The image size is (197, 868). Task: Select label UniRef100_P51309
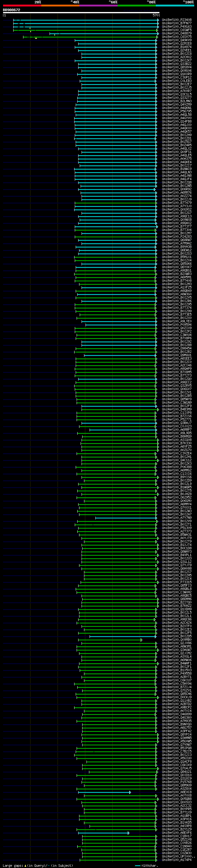point(177,528)
